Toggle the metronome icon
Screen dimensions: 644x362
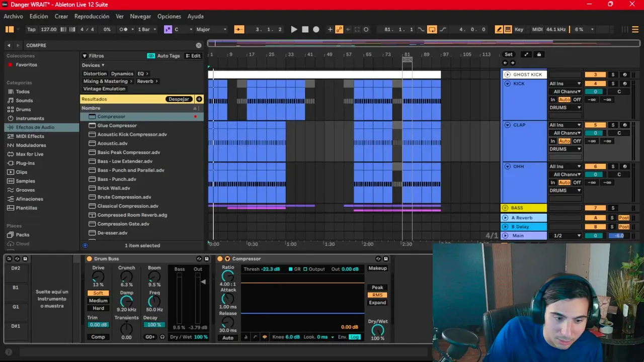point(123,30)
